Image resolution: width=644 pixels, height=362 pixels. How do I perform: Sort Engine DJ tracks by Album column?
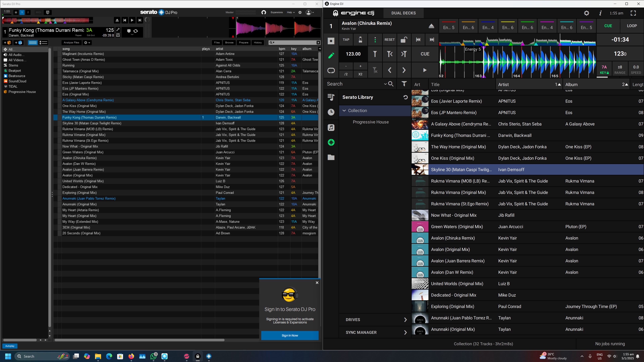596,84
